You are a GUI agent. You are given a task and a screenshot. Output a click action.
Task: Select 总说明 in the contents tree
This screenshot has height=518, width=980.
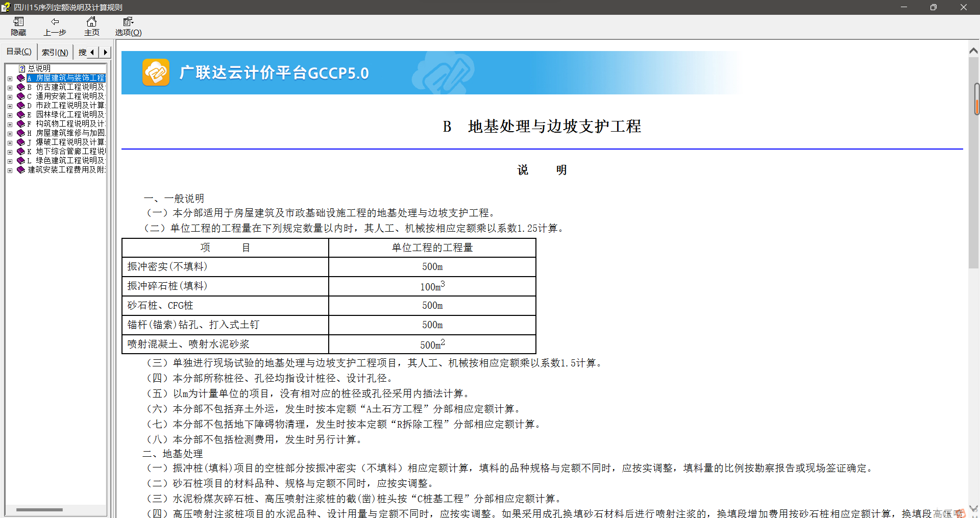(x=39, y=68)
